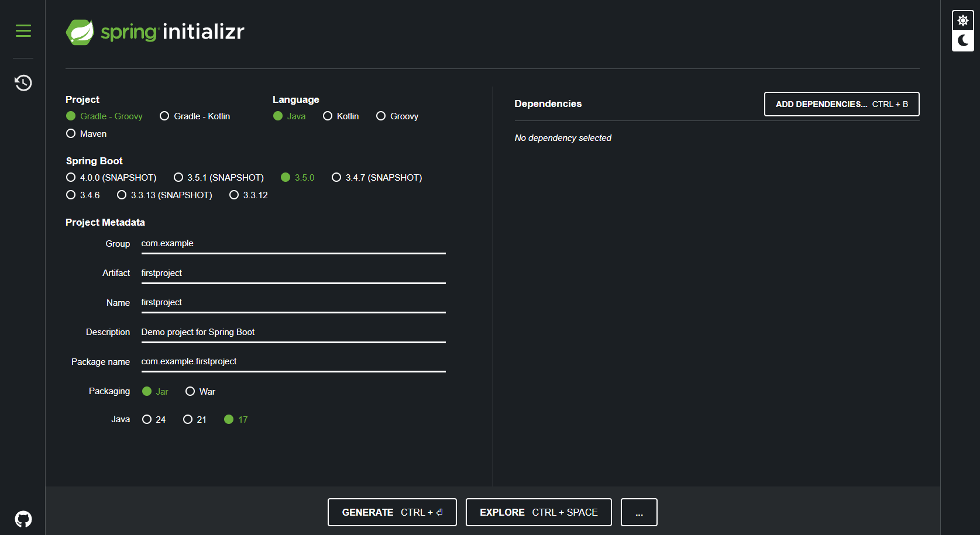Click the Project Metadata heading

point(105,222)
